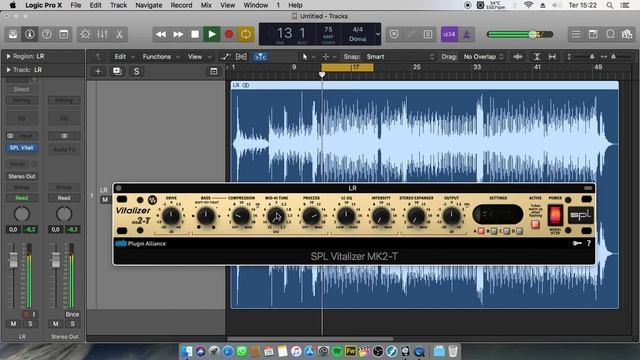Open the Library panel icon
The image size is (640, 360).
pos(13,34)
